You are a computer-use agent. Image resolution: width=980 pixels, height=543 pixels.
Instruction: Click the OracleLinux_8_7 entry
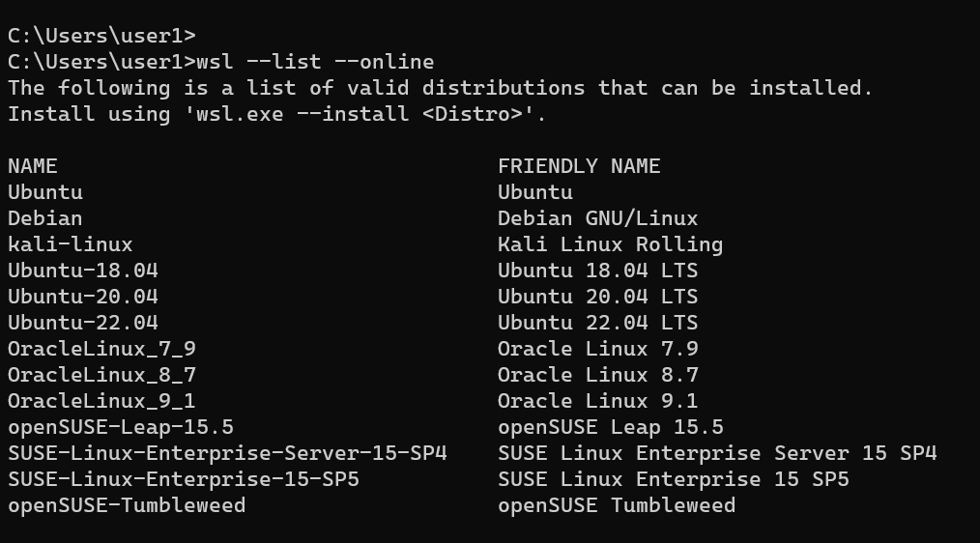(101, 376)
